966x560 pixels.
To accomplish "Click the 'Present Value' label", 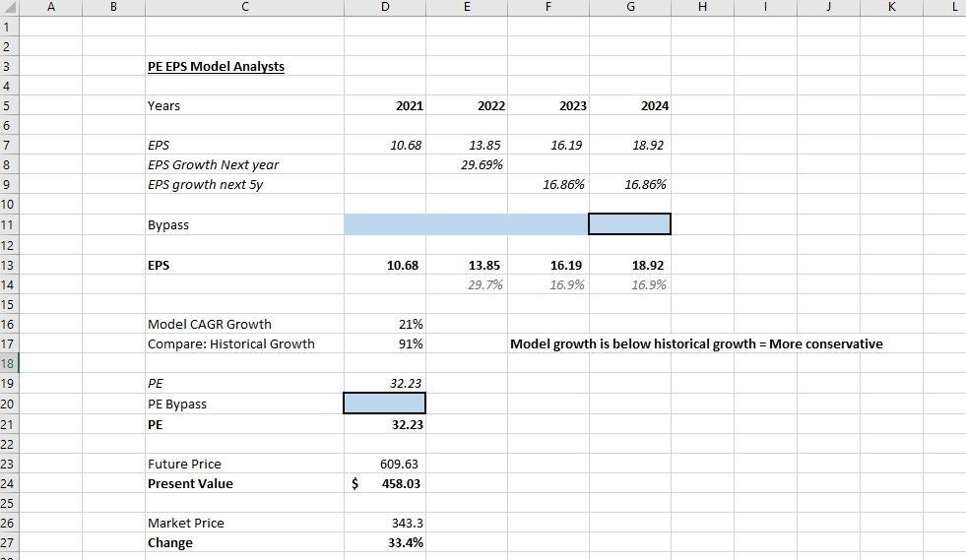I will click(244, 483).
